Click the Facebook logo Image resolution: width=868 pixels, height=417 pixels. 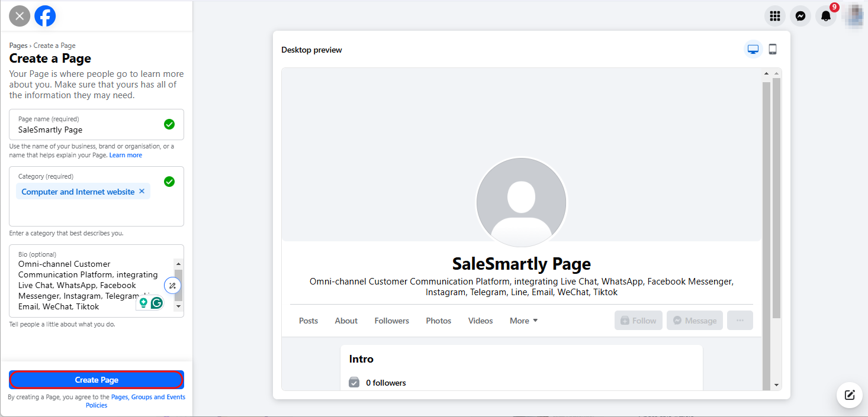pyautogui.click(x=44, y=16)
